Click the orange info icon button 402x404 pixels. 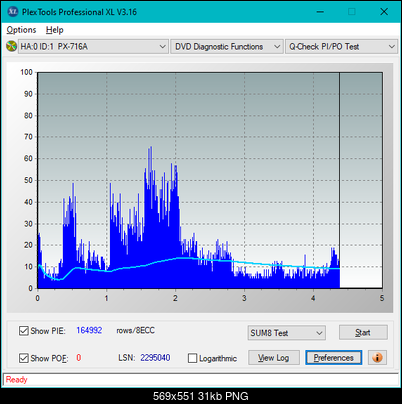click(x=377, y=358)
